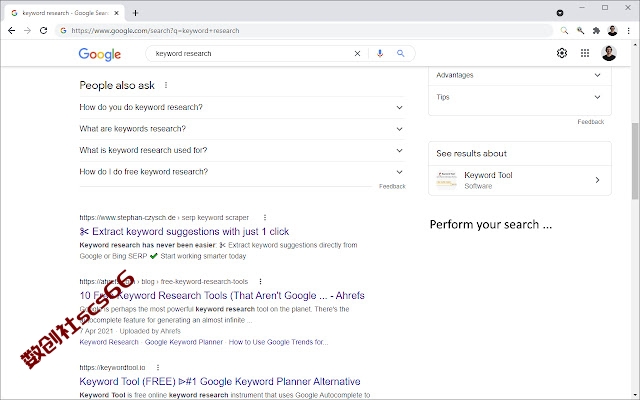Open People also ask options menu

tap(166, 85)
